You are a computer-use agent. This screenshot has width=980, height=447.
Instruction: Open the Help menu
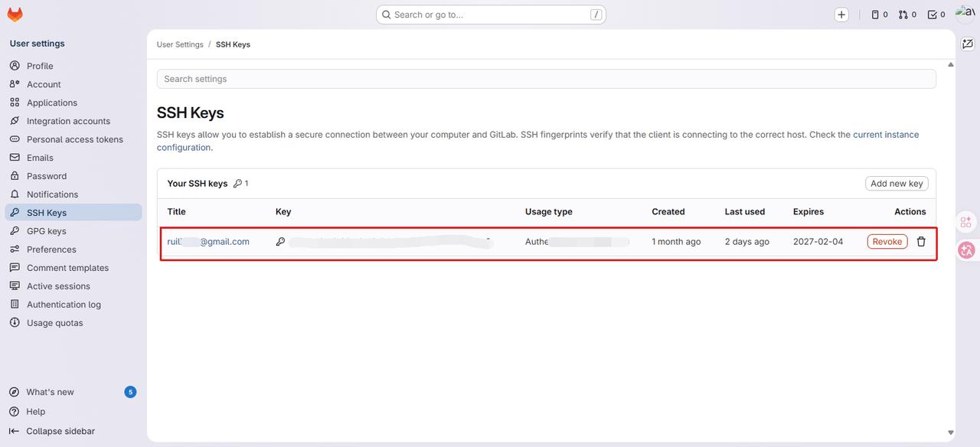click(35, 412)
